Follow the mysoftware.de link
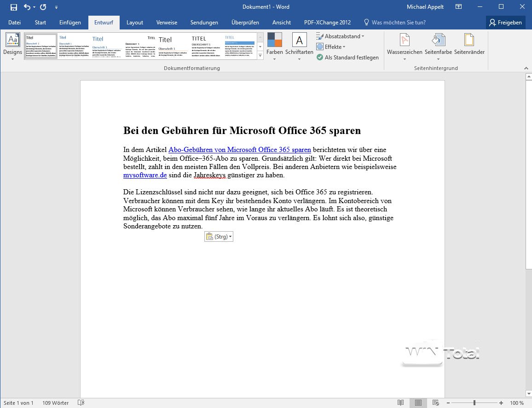Image resolution: width=532 pixels, height=408 pixels. [x=145, y=175]
